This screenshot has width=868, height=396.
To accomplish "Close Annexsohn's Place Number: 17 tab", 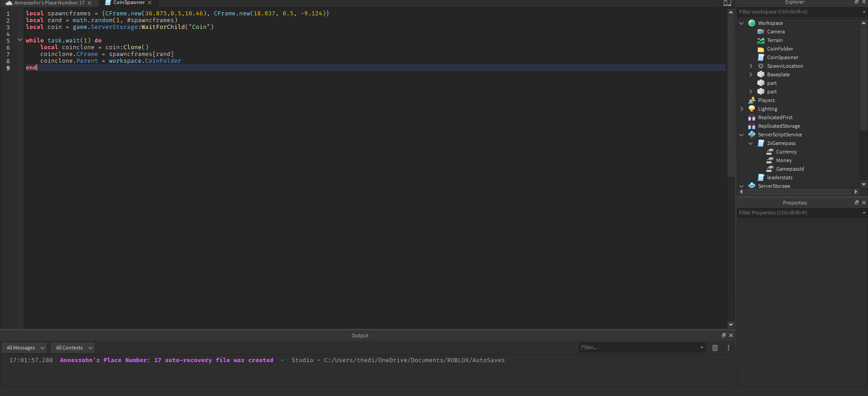I will (x=90, y=3).
